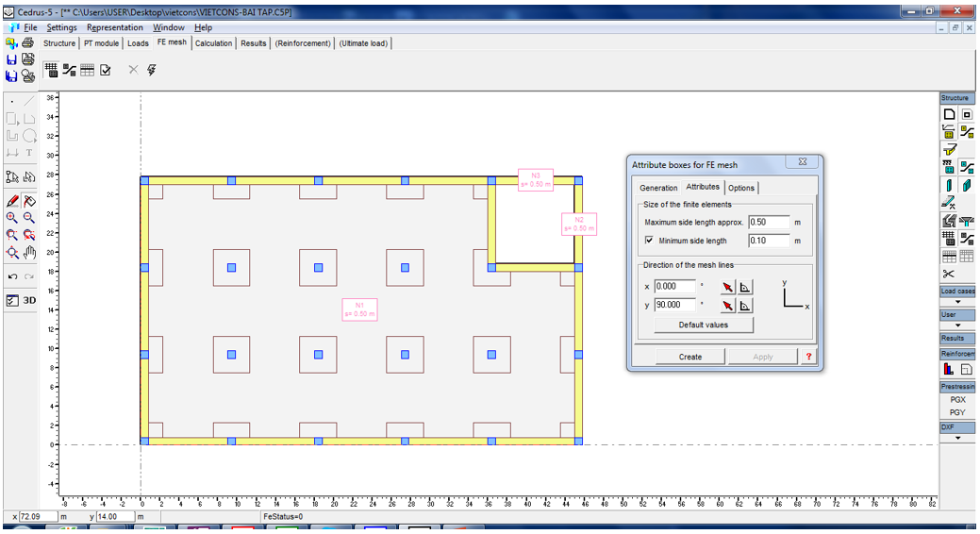This screenshot has width=980, height=534.
Task: Switch to the Loads tab
Action: pos(138,43)
